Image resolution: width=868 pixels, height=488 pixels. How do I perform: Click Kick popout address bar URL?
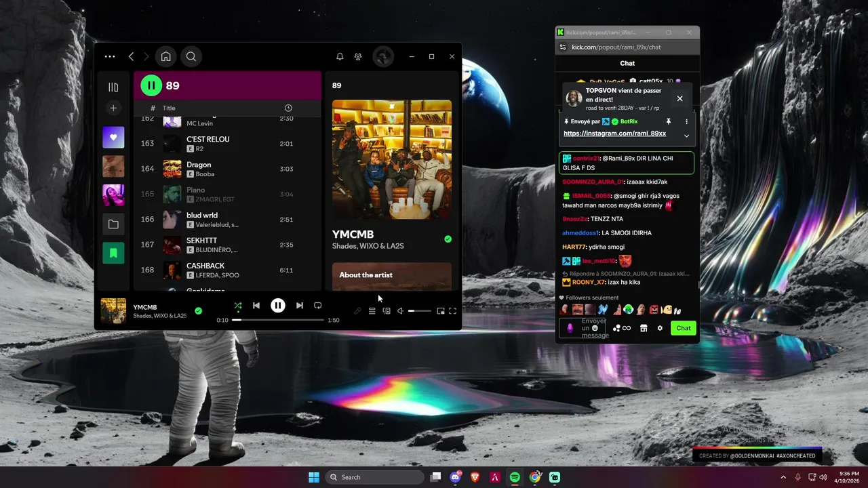(x=616, y=47)
